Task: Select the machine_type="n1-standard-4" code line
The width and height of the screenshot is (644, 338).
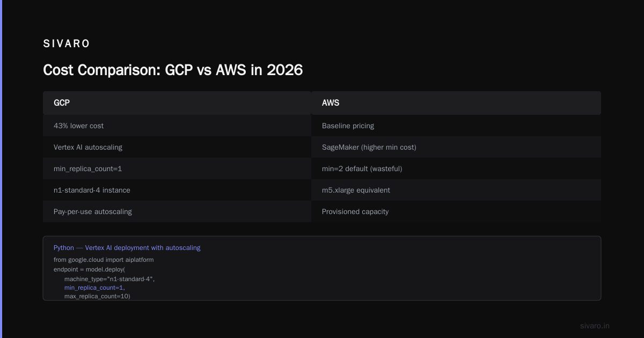Action: coord(109,278)
